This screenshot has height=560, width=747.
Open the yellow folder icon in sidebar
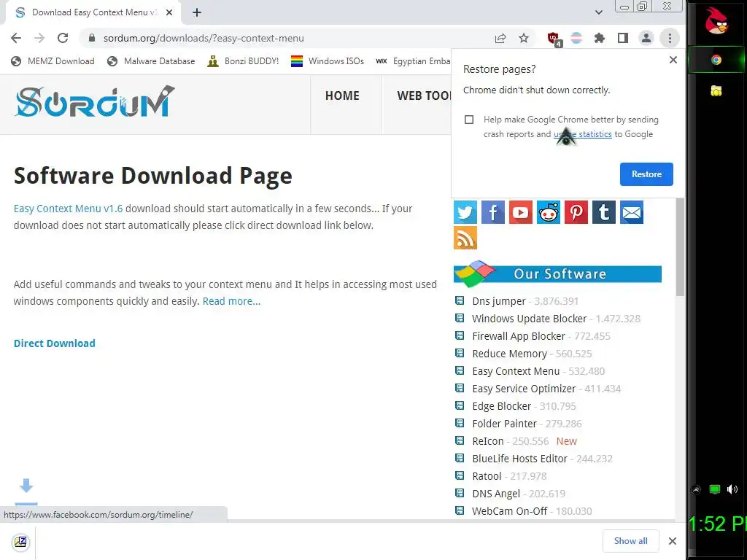(x=716, y=90)
